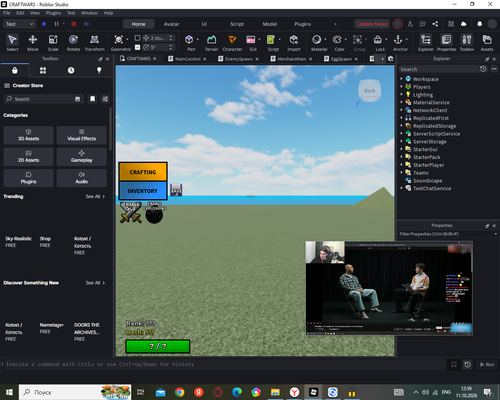
Task: Open the Plugins ribbon tab
Action: (x=302, y=24)
